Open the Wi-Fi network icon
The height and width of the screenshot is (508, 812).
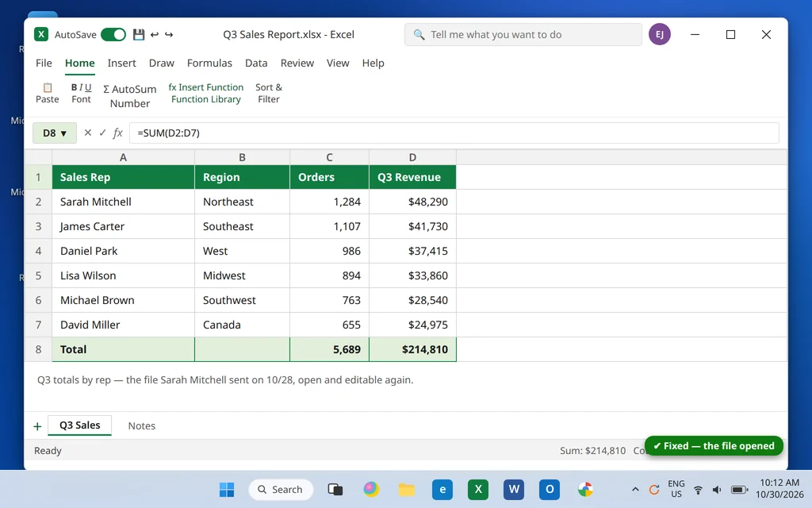coord(698,489)
